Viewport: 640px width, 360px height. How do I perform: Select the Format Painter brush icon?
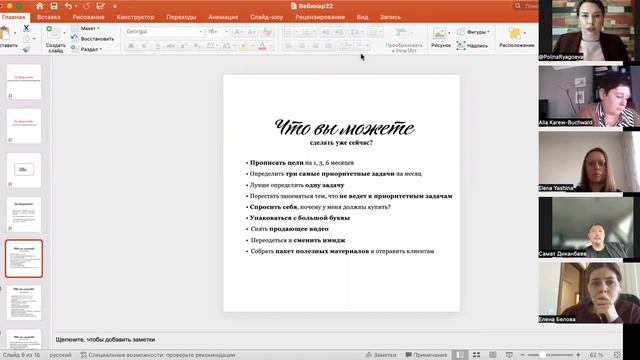26,49
